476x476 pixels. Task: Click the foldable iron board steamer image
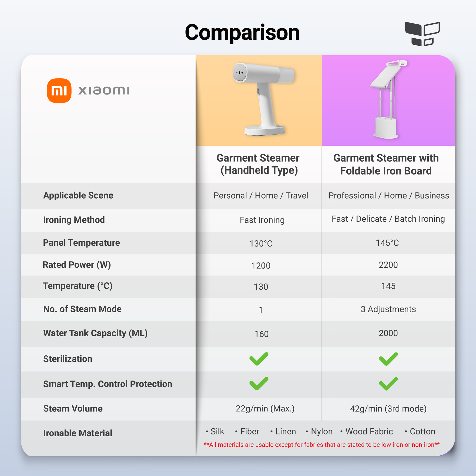pos(388,99)
